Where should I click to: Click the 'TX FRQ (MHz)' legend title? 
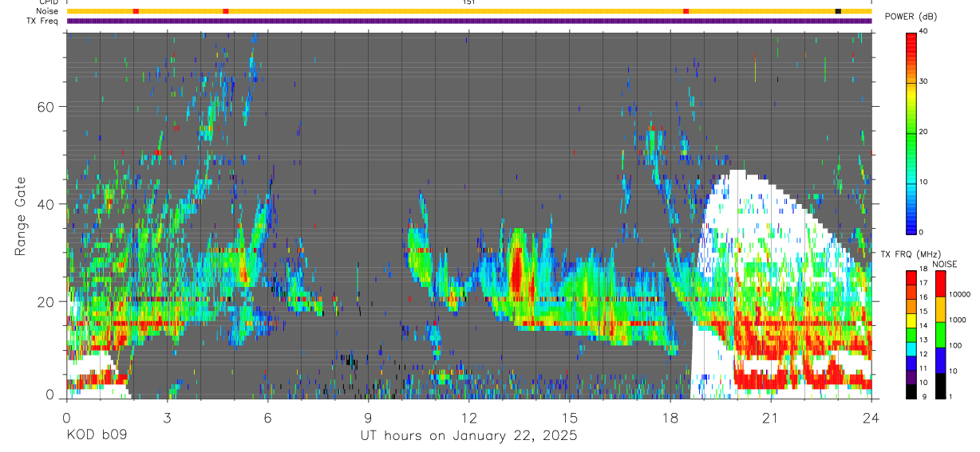(x=909, y=254)
